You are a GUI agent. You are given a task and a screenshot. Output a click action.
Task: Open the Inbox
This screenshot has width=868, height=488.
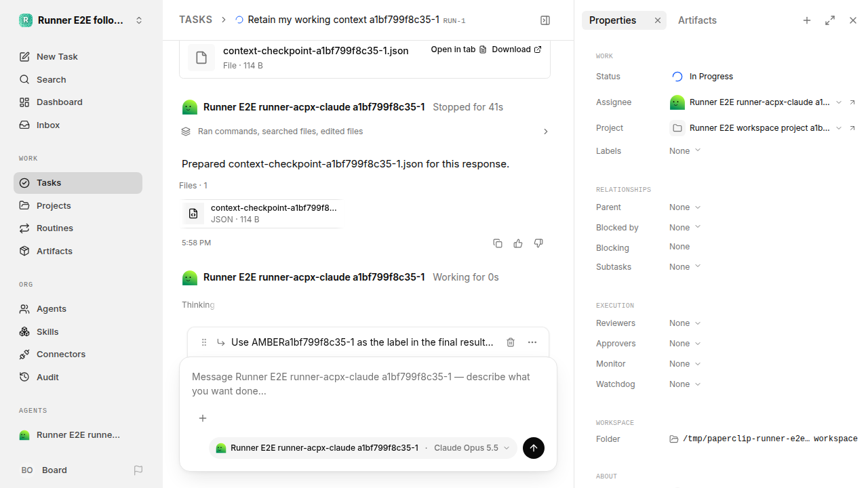pyautogui.click(x=78, y=125)
